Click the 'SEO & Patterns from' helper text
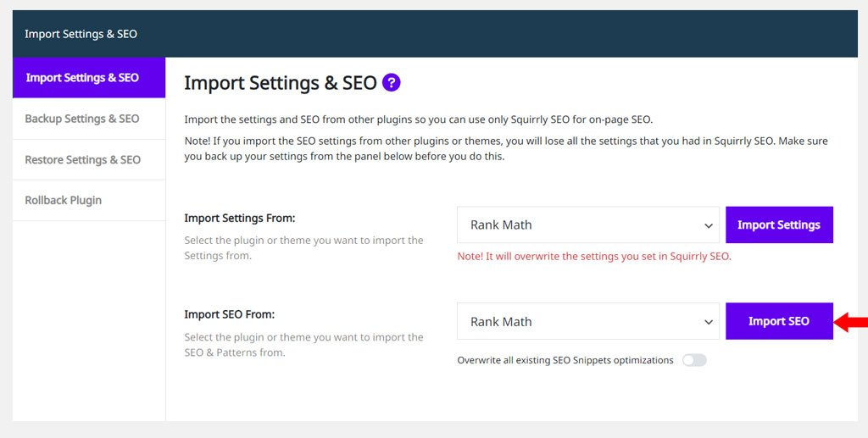 tap(235, 352)
